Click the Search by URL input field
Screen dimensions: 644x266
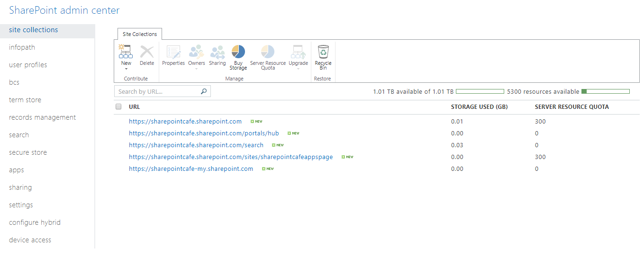click(x=162, y=91)
